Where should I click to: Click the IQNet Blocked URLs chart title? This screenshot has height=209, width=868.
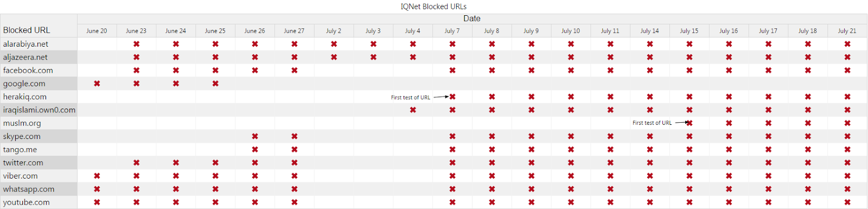[x=433, y=7]
